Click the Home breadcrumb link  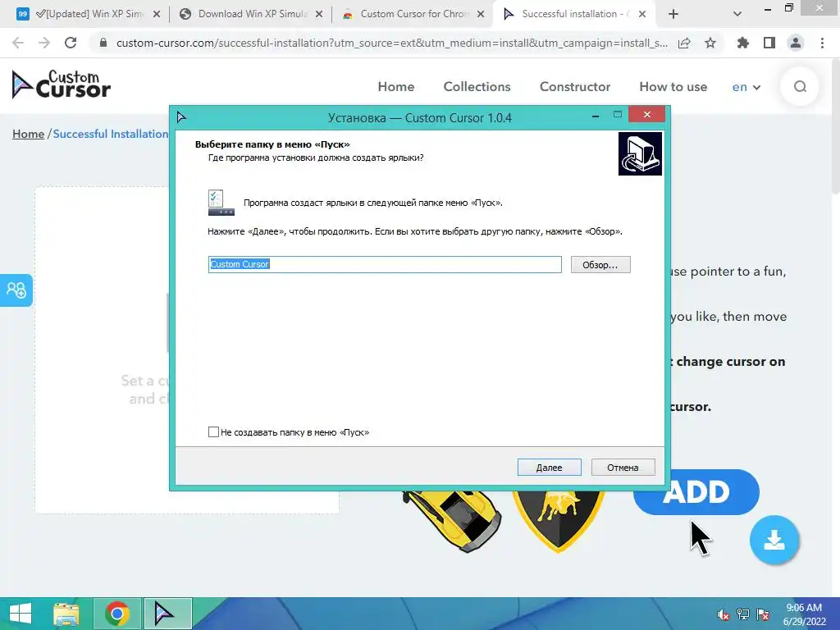point(29,134)
